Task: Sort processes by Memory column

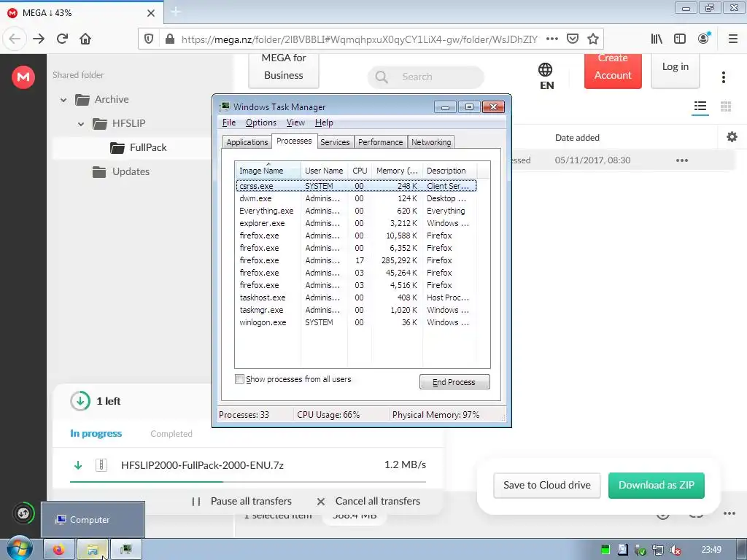Action: 397,170
